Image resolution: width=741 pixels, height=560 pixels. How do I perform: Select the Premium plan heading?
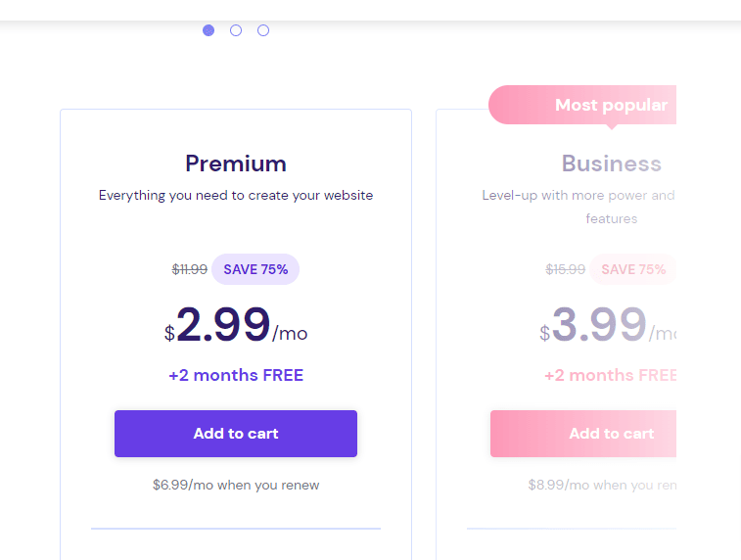point(236,163)
